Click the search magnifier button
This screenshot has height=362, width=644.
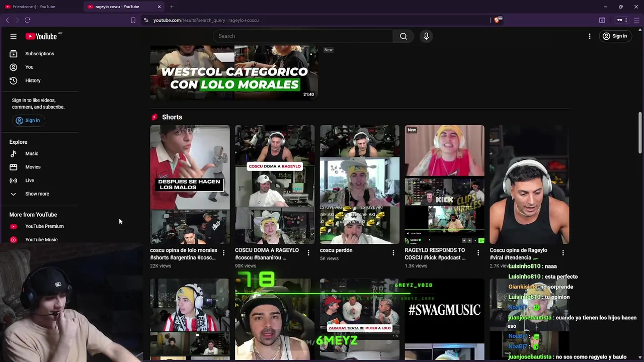point(404,36)
